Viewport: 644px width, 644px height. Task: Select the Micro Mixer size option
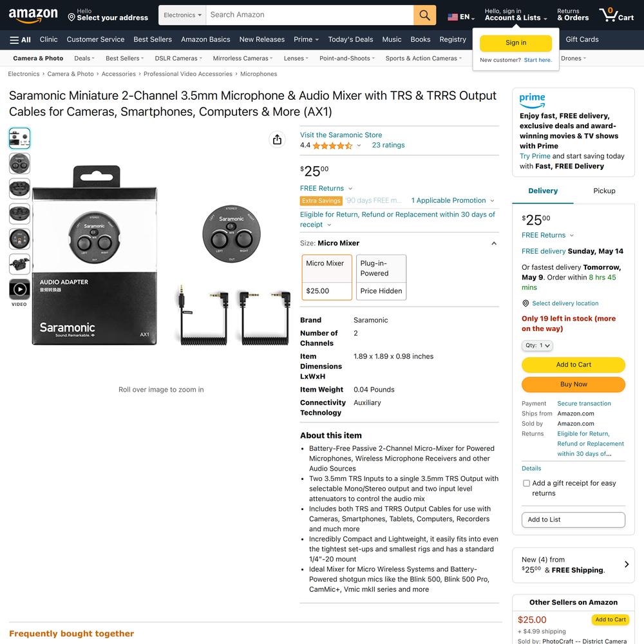click(327, 277)
